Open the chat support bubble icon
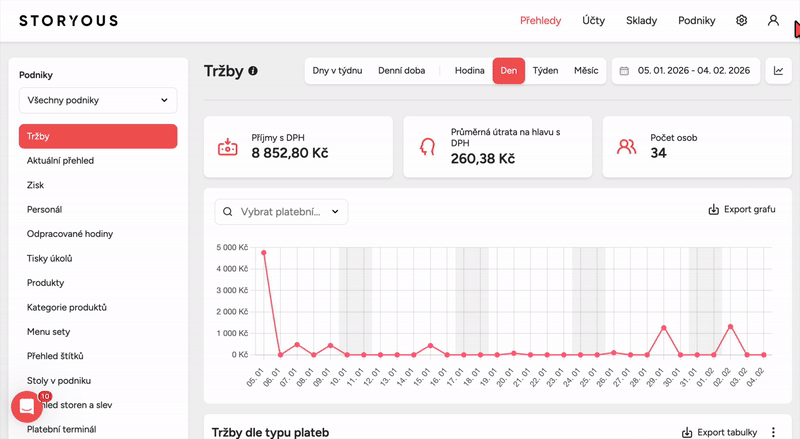Screen dimensions: 800x439 26,407
